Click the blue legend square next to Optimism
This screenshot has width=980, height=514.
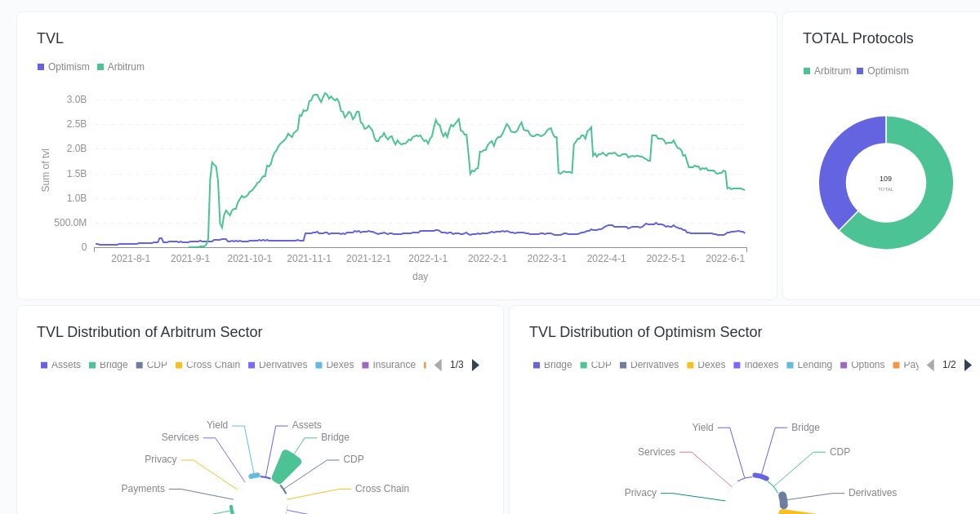pyautogui.click(x=39, y=67)
